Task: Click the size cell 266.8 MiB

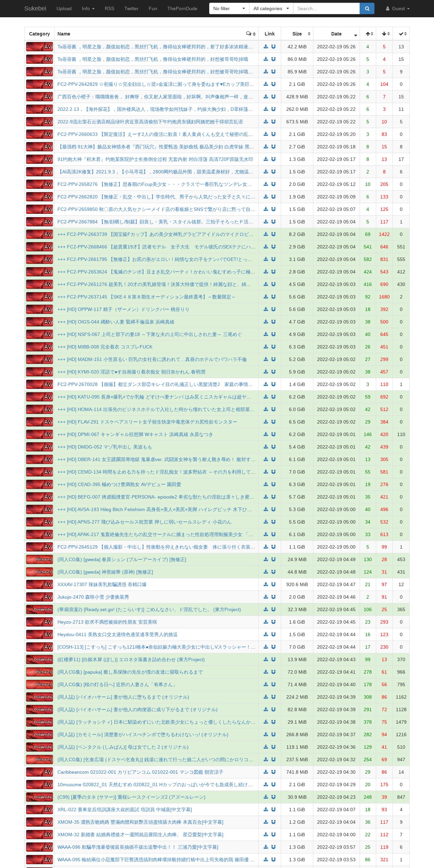Action: [x=297, y=734]
